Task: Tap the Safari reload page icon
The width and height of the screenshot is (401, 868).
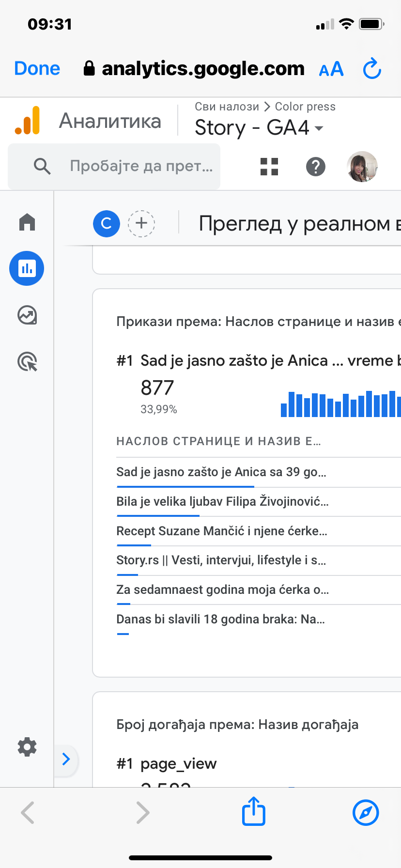Action: click(372, 69)
